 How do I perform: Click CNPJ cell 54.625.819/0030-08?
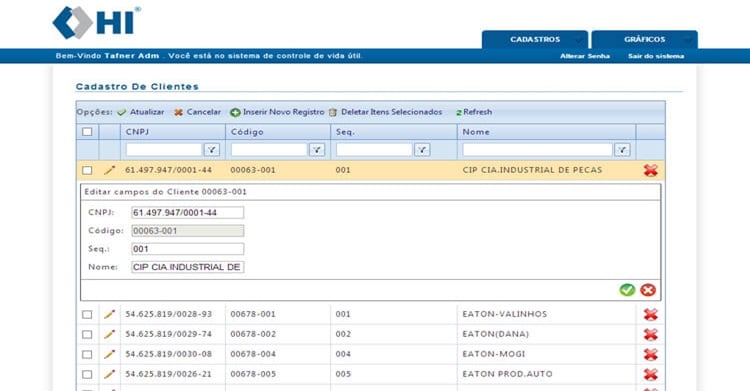pyautogui.click(x=168, y=354)
